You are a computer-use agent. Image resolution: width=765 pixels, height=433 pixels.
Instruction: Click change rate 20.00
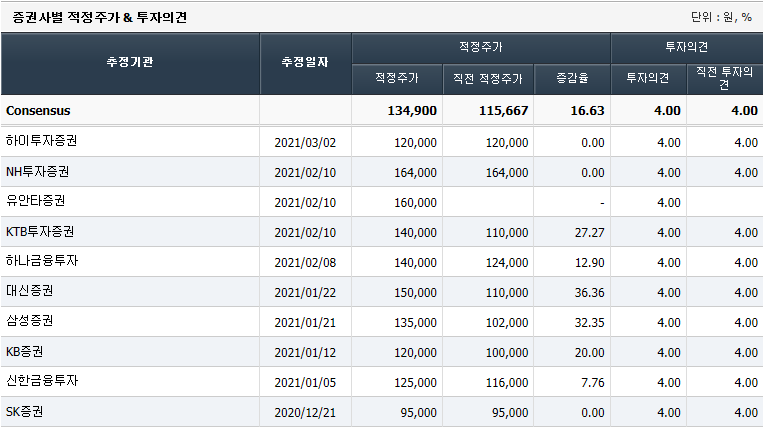[589, 353]
